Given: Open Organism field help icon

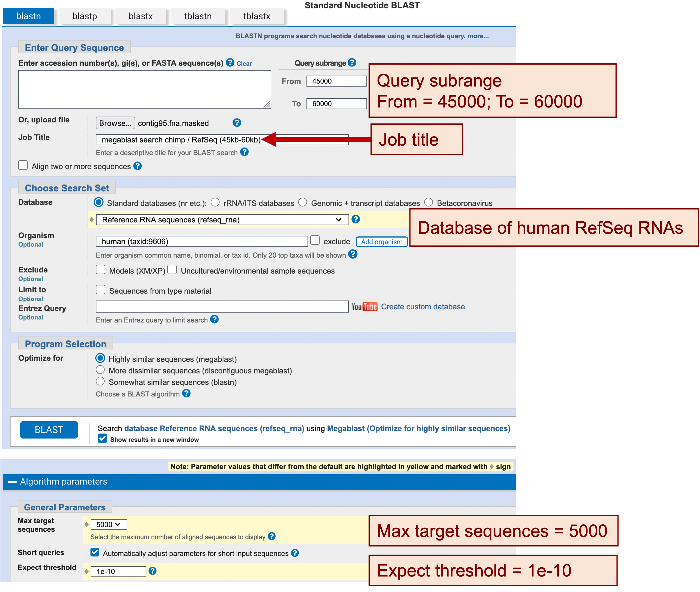Looking at the screenshot, I should point(353,254).
